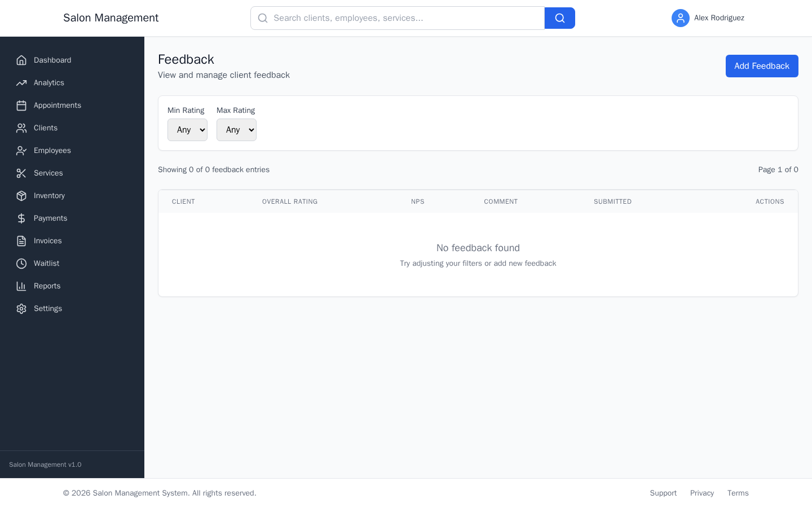Click the blue search magnifier button
This screenshot has width=812, height=508.
click(x=559, y=18)
